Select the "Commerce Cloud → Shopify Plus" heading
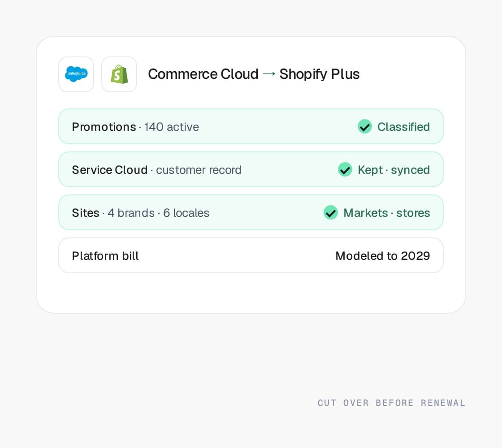502x448 pixels. coord(254,74)
